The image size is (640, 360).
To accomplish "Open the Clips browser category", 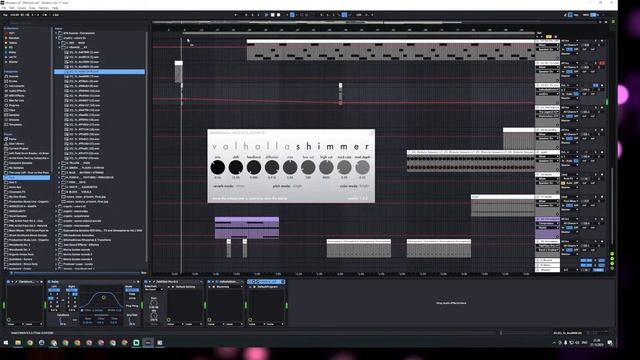I will pyautogui.click(x=12, y=110).
